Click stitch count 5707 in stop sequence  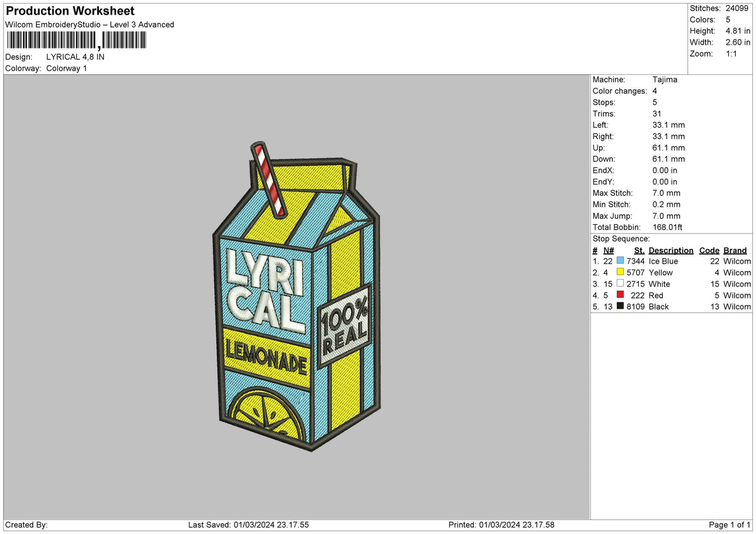(x=635, y=272)
